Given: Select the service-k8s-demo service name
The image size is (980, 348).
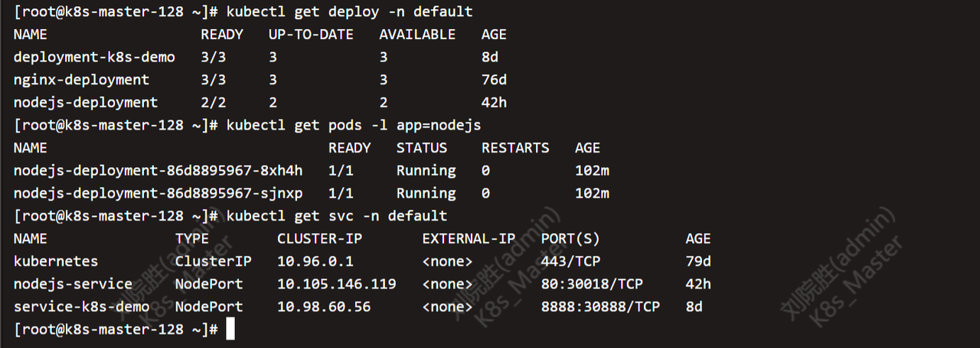Looking at the screenshot, I should tap(81, 307).
